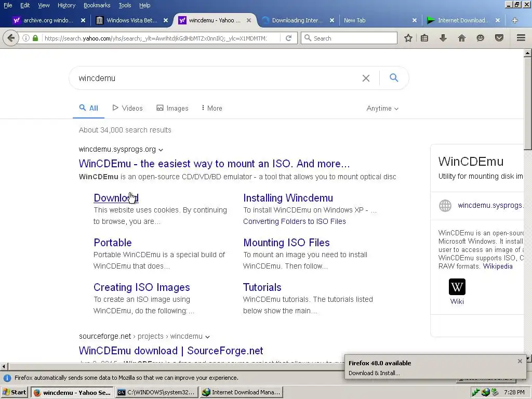
Task: Show bookmarks list icon
Action: [424, 38]
